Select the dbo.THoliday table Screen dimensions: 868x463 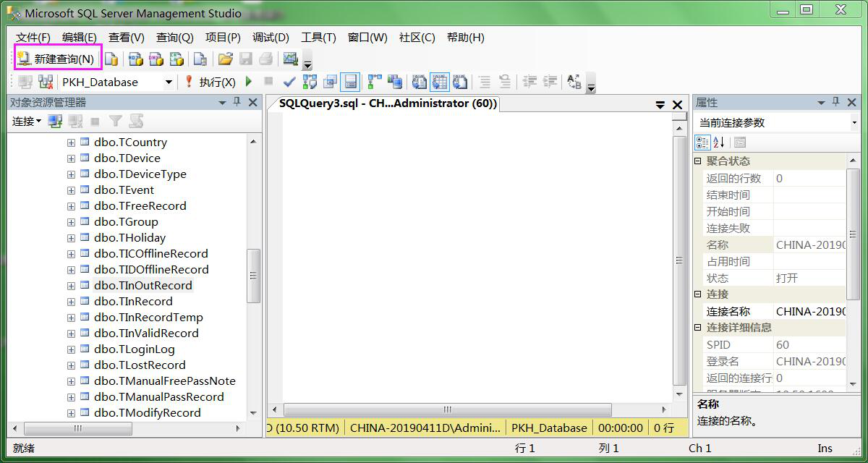tap(129, 238)
